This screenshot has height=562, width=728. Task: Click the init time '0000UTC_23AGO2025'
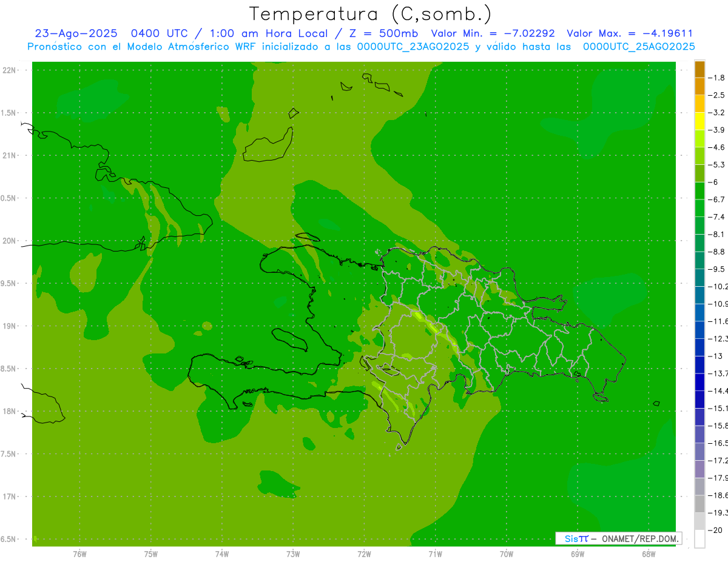tap(413, 46)
